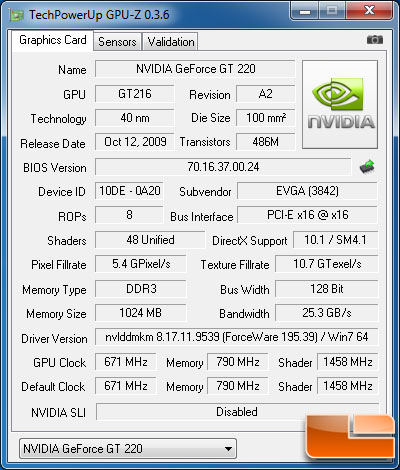Click the Technology field 40 nm
The image size is (400, 470).
click(135, 118)
